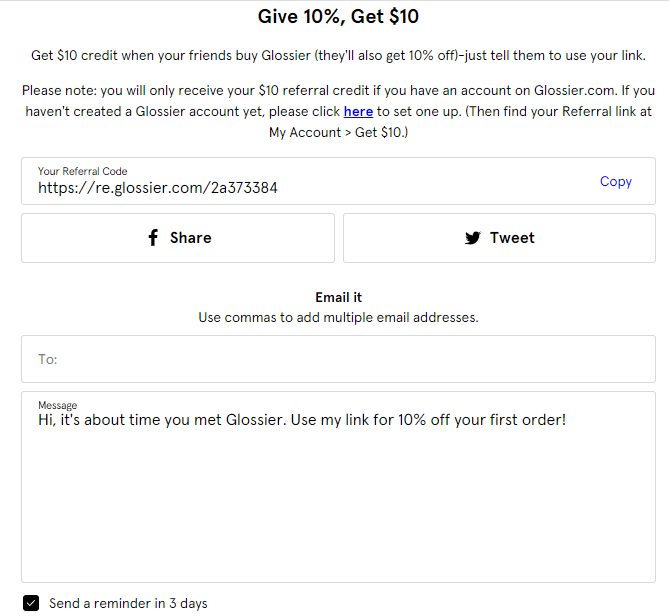
Task: Click inside the Message text area
Action: (x=338, y=500)
